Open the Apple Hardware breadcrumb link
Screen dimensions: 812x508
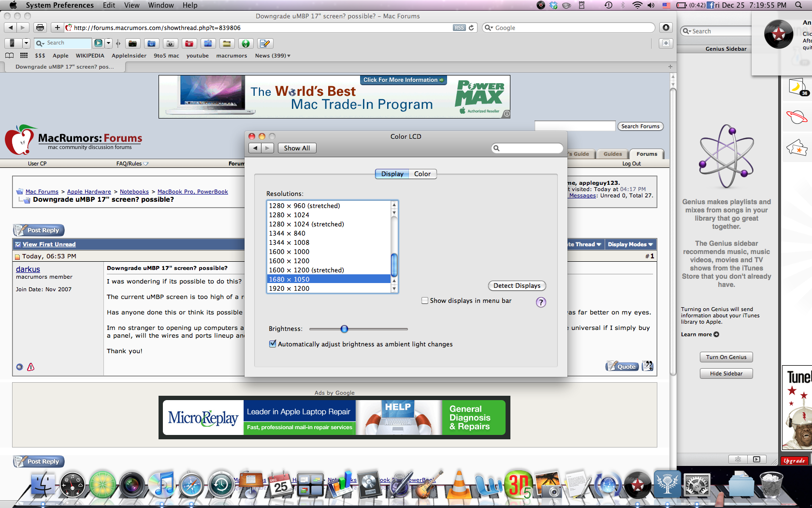tap(89, 192)
